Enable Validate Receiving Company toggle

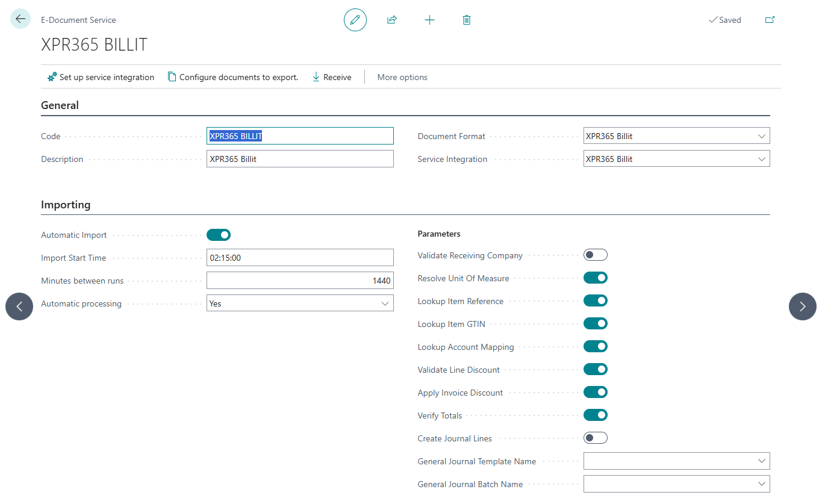pos(596,255)
